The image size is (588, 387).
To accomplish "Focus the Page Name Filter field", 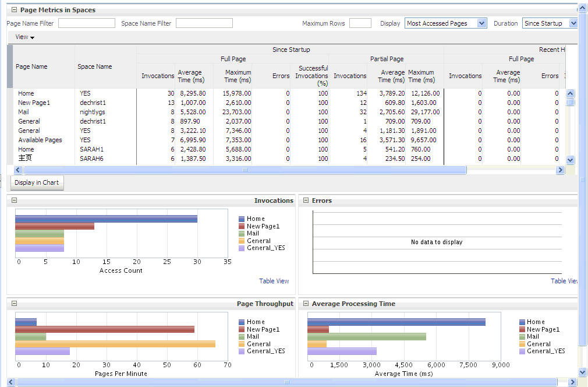I will [x=87, y=23].
